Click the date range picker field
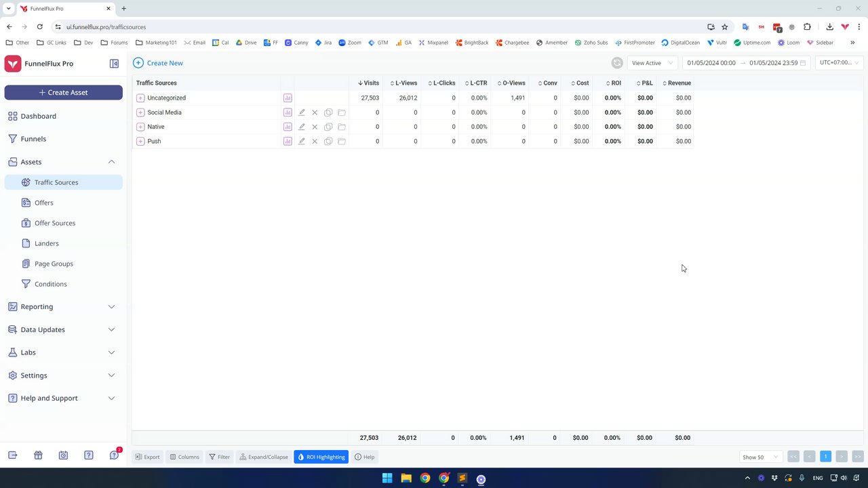868x488 pixels. pyautogui.click(x=746, y=63)
